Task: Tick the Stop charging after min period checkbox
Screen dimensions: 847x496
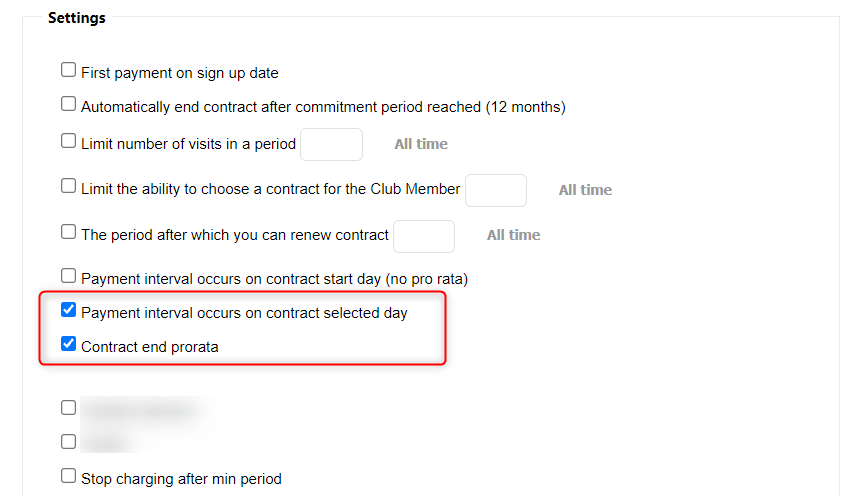Action: click(x=68, y=476)
